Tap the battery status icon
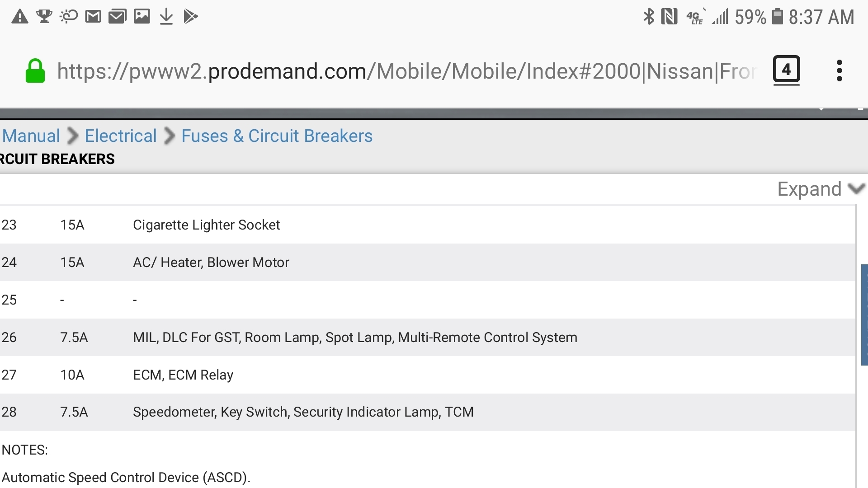Screen dimensions: 868x488 tap(777, 17)
